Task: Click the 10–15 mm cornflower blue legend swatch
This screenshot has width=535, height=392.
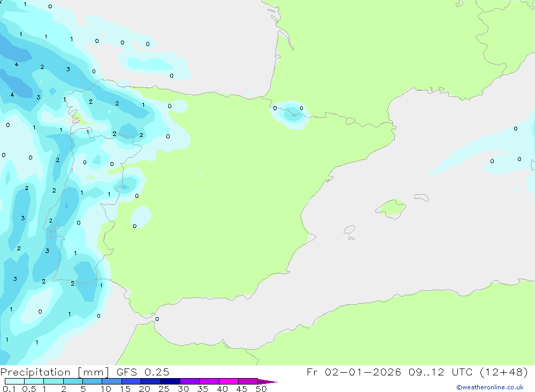Action: point(112,381)
